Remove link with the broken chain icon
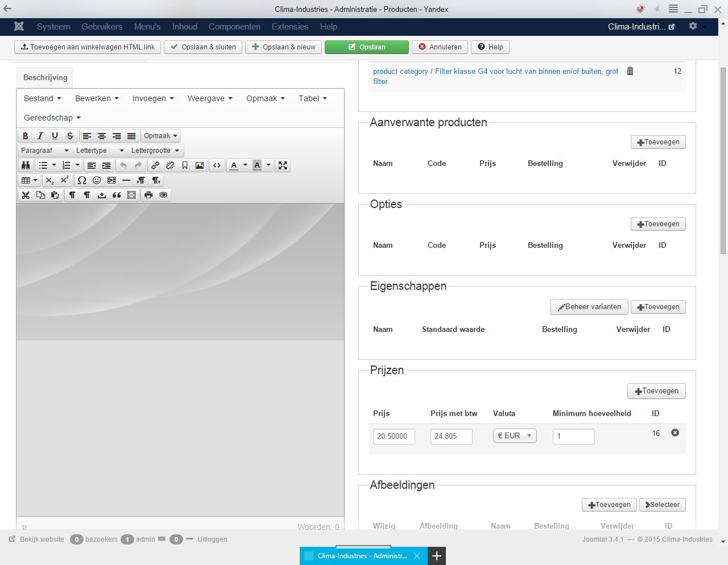Viewport: 728px width, 565px height. tap(170, 165)
